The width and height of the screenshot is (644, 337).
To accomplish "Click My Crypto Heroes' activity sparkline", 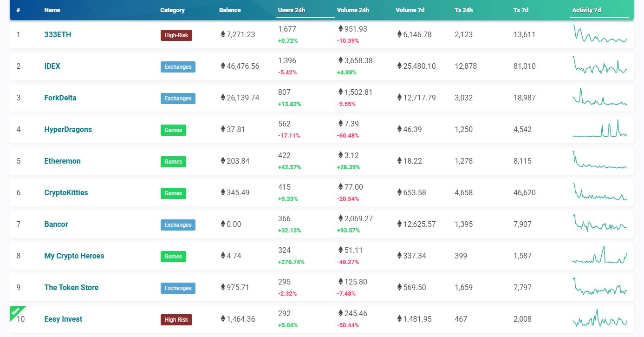I will [x=600, y=255].
